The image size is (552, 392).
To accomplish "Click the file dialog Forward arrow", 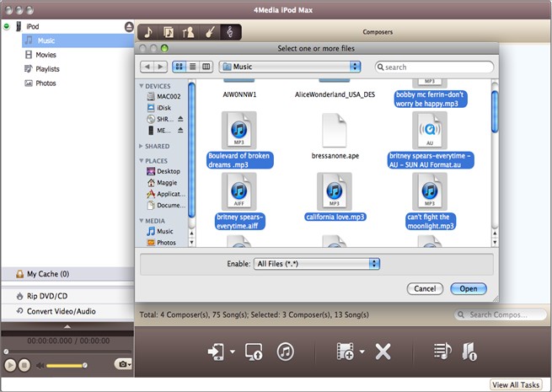I will tap(160, 67).
